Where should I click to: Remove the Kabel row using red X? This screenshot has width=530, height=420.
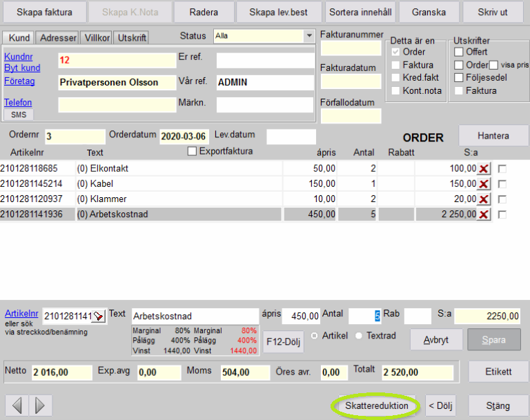point(484,184)
